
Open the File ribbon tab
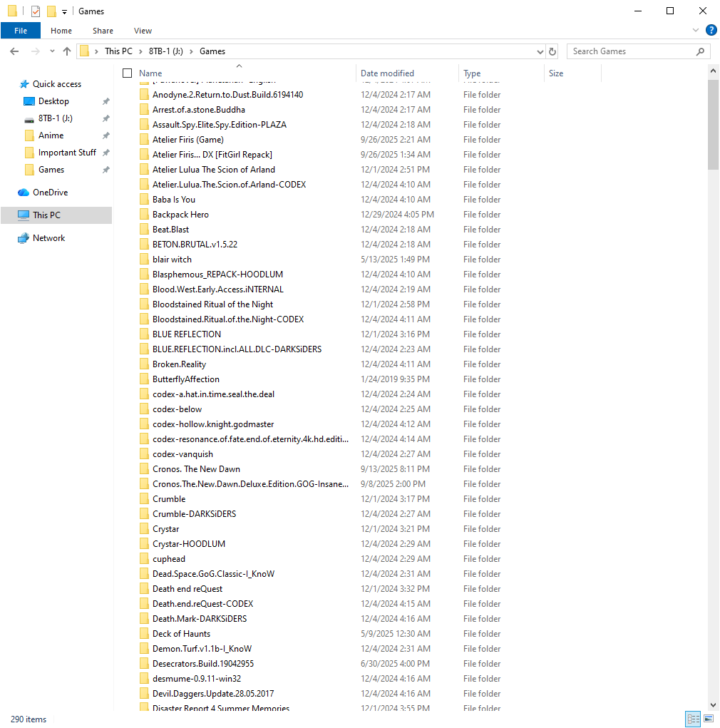pyautogui.click(x=21, y=31)
